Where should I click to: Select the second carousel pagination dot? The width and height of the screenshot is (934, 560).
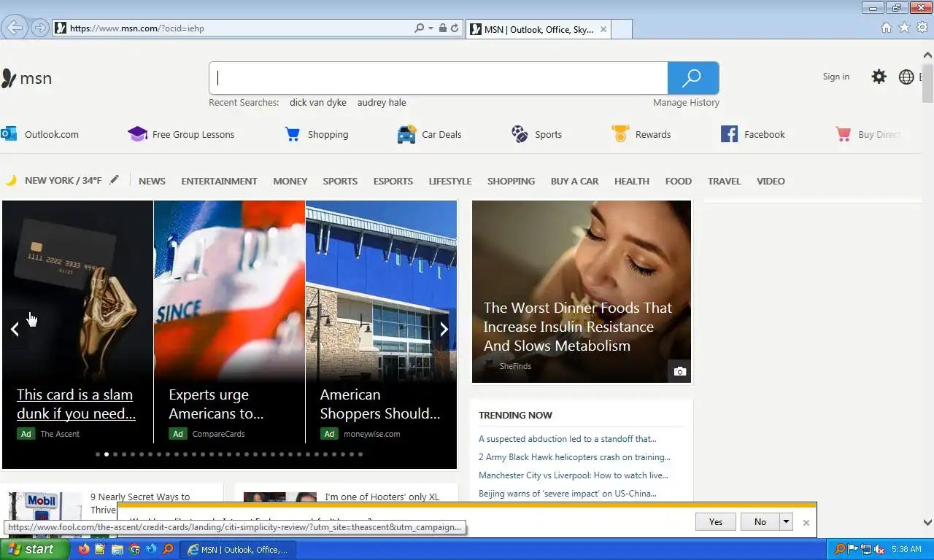pos(107,454)
